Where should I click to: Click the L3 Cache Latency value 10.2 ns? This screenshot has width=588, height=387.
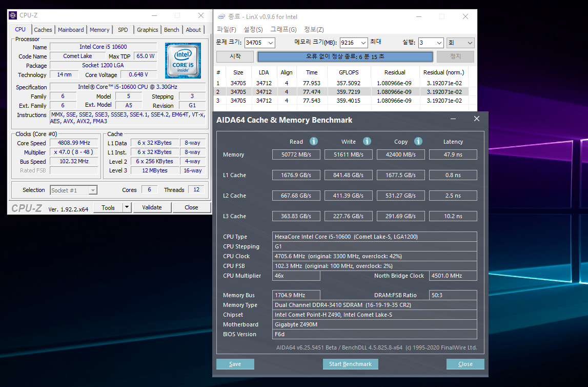coord(453,216)
